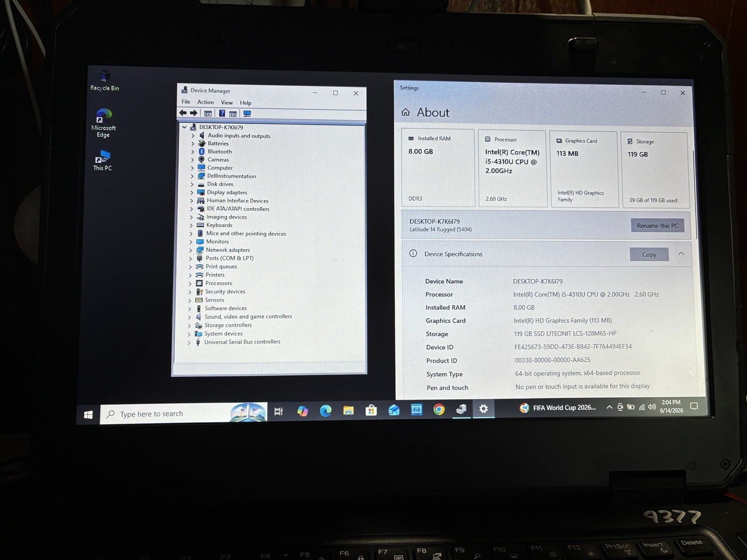Viewport: 747px width, 560px height.
Task: Open Microsoft Store from the taskbar
Action: click(371, 410)
